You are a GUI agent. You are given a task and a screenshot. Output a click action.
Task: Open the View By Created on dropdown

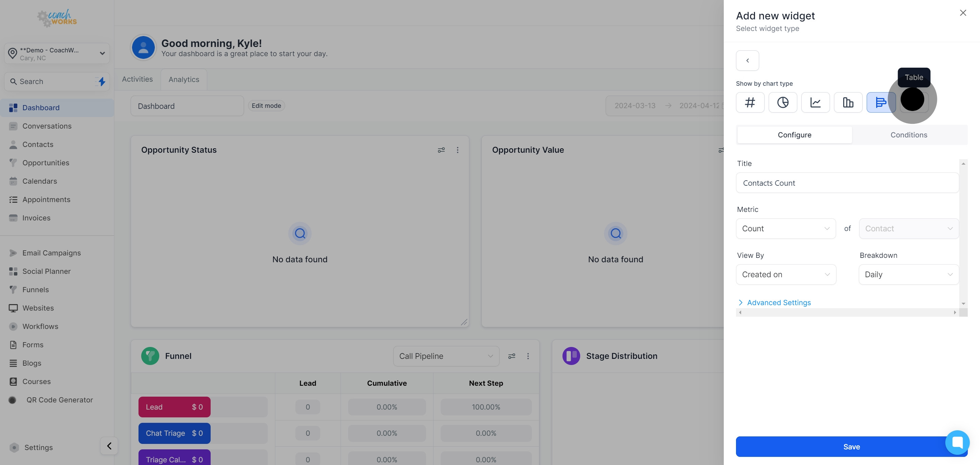pyautogui.click(x=786, y=275)
